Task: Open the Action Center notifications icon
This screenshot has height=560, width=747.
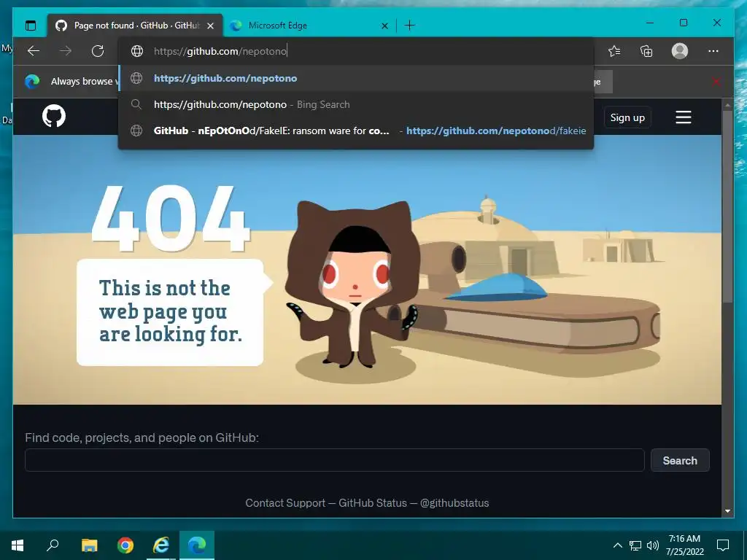Action: click(723, 545)
